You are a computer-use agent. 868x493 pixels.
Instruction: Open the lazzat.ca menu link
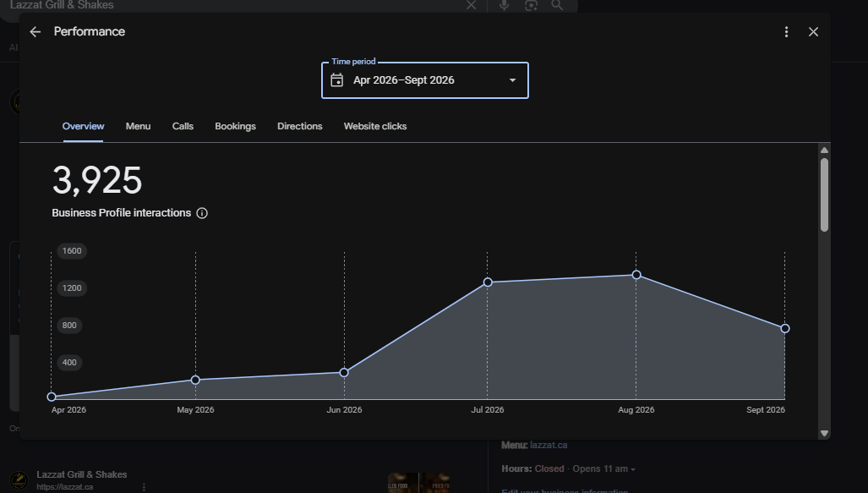(549, 445)
